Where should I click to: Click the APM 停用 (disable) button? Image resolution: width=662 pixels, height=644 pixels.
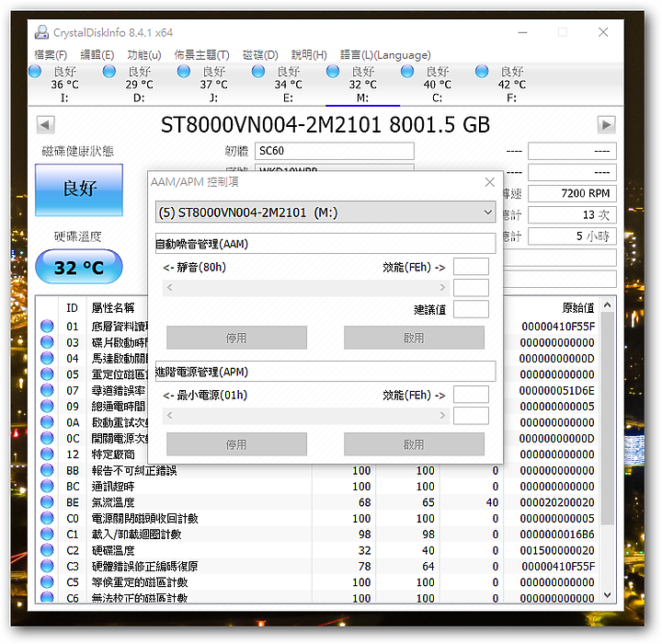[236, 444]
